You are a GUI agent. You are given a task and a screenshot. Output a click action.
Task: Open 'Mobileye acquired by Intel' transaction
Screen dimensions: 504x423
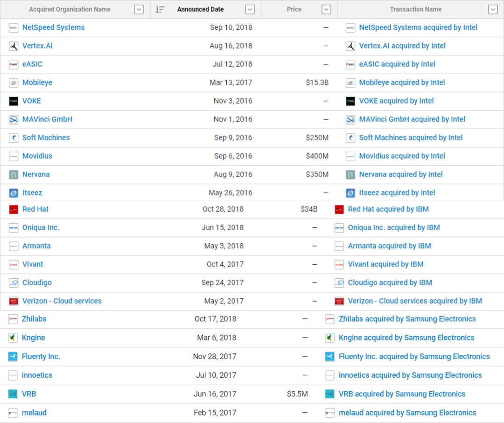coord(402,83)
